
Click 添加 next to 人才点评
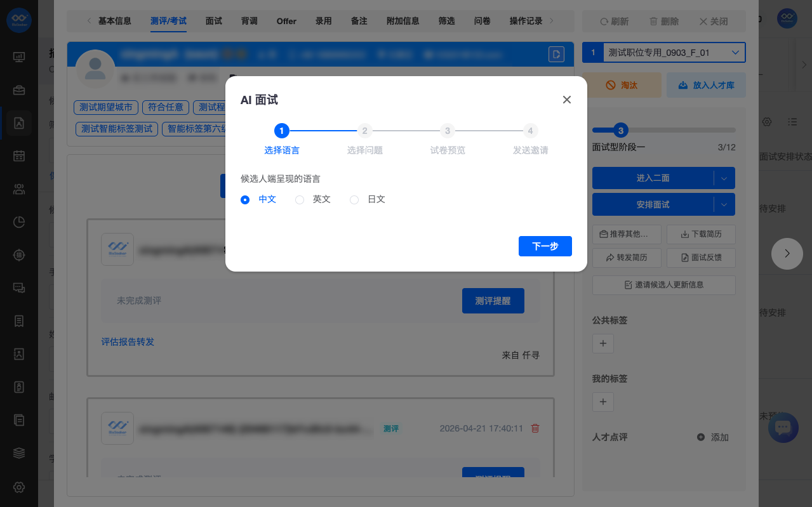pos(713,437)
